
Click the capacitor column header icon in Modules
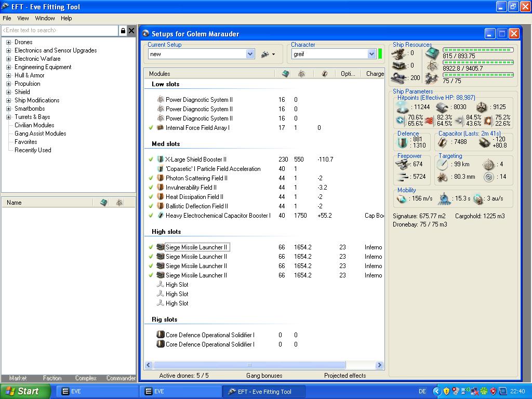(x=325, y=74)
